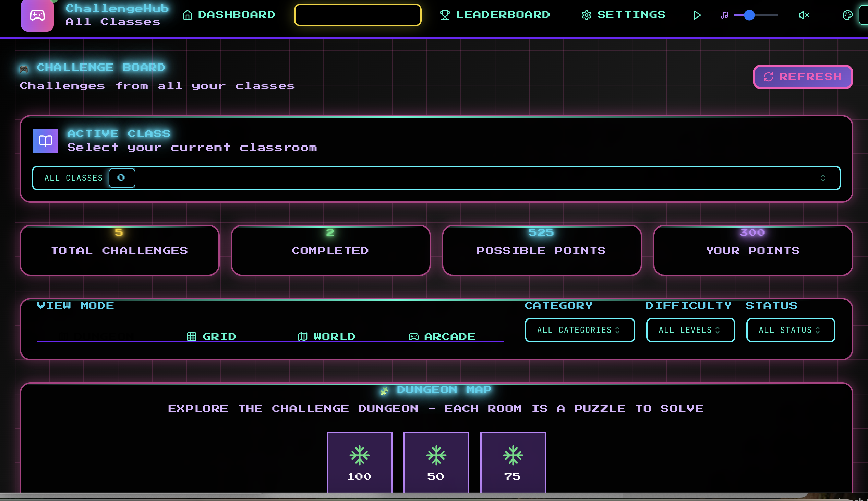Open the All Categories dropdown

coord(579,330)
